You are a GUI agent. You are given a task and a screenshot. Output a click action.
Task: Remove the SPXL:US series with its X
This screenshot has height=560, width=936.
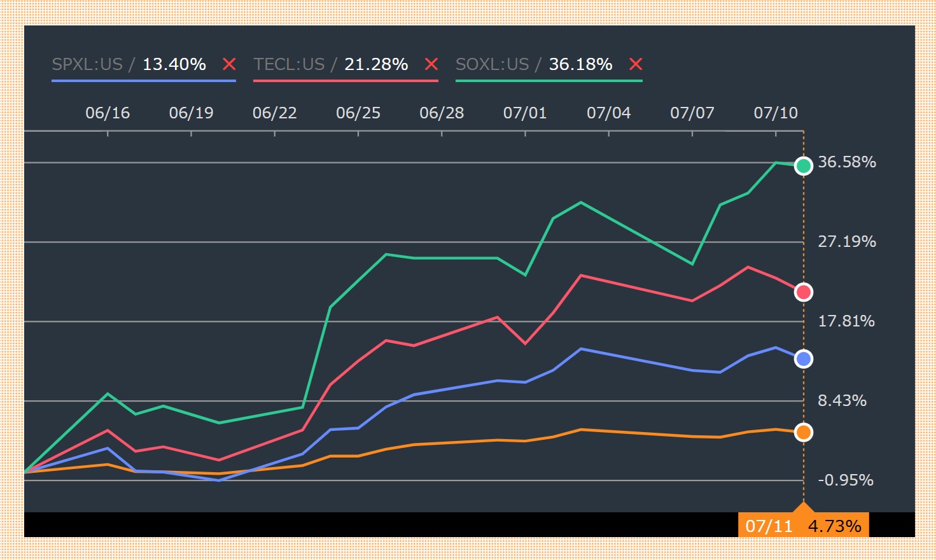[x=229, y=64]
